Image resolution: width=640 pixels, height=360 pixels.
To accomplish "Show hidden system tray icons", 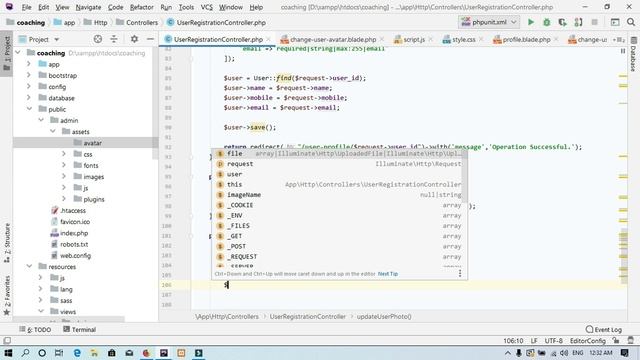I will [508, 353].
